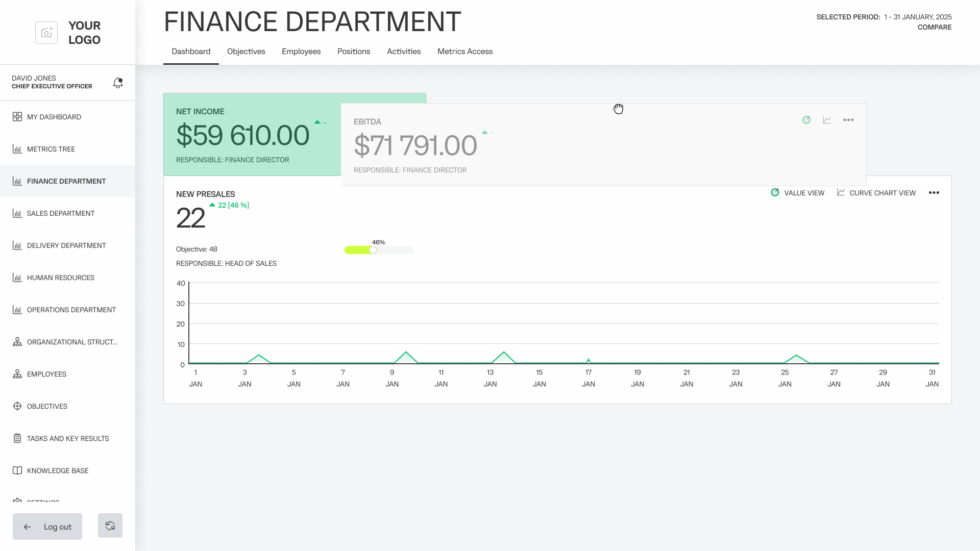Viewport: 980px width, 551px height.
Task: Click the EBITDA card curve chart icon
Action: [x=827, y=120]
